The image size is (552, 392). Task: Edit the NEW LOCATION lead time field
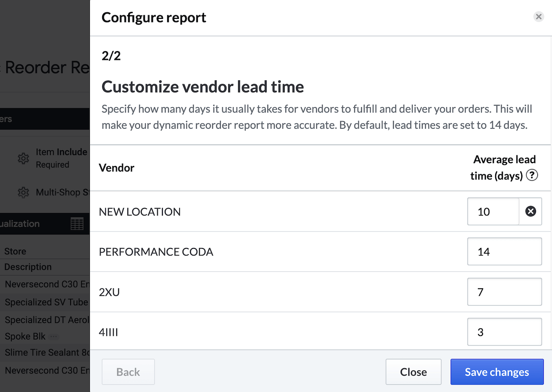pyautogui.click(x=493, y=212)
